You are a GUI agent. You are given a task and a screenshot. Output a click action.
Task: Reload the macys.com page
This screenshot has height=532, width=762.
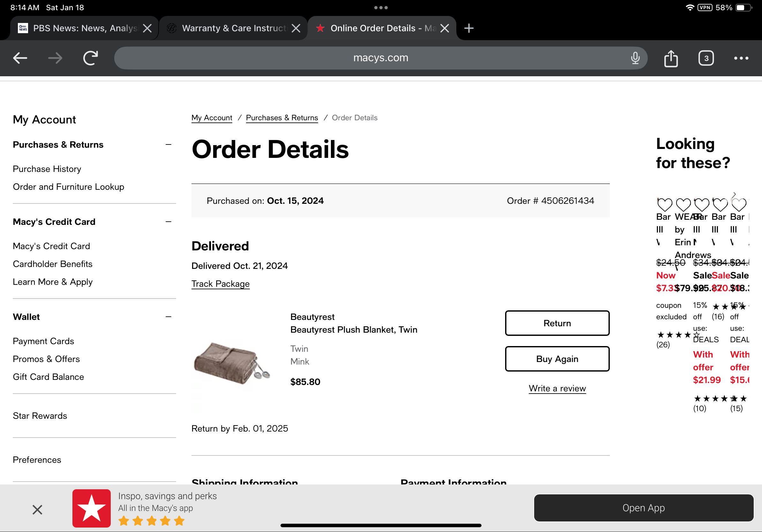coord(90,58)
